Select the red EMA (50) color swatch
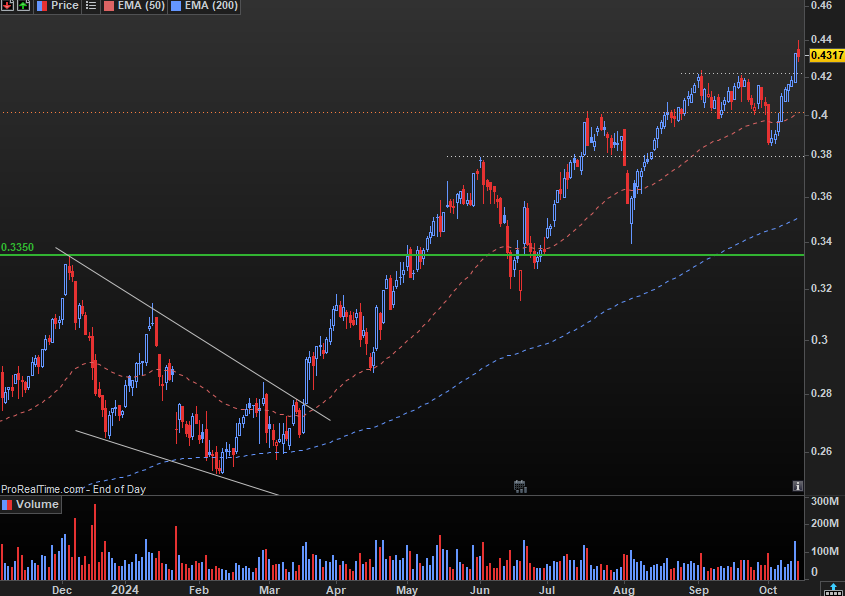Viewport: 845px width, 596px height. 109,6
